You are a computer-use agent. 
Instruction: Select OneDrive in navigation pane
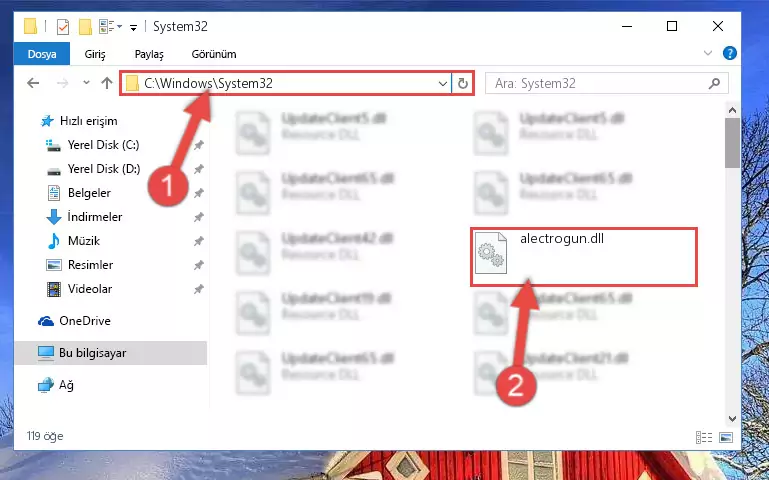click(84, 321)
